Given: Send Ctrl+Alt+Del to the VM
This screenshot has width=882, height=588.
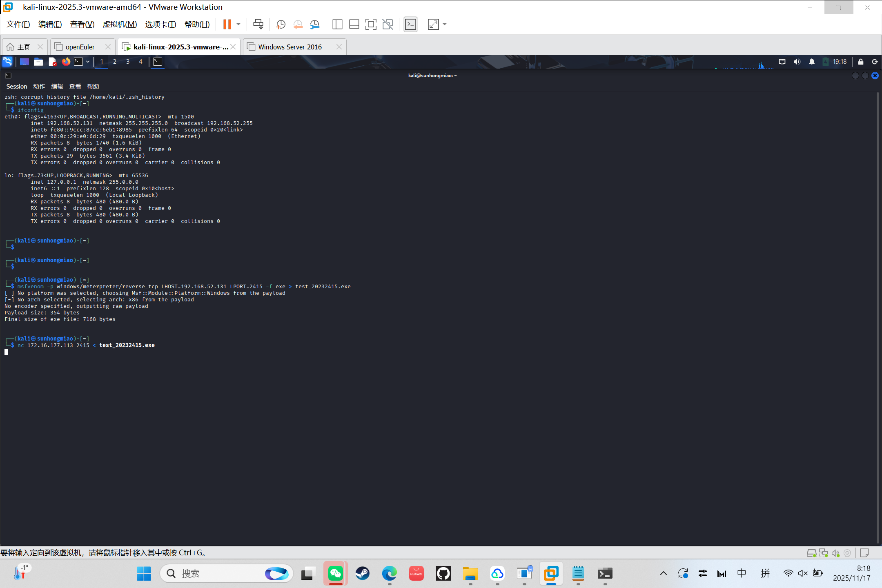Looking at the screenshot, I should 258,24.
